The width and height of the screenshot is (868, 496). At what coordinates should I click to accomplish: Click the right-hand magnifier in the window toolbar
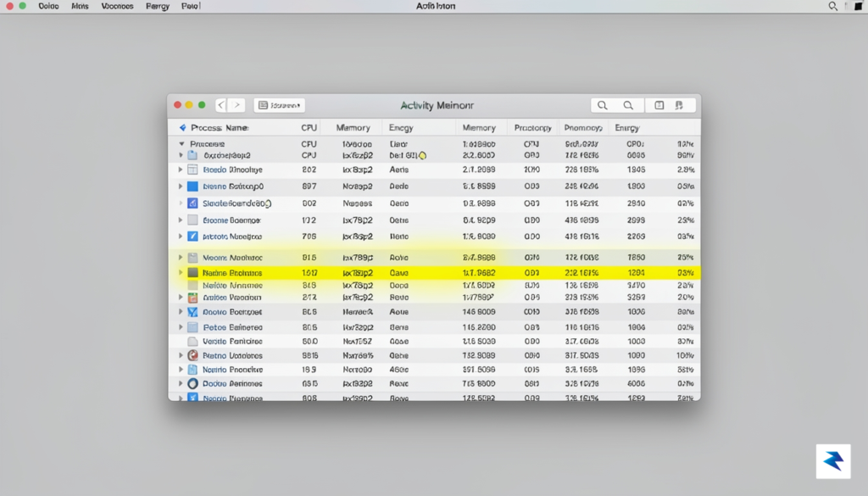point(628,105)
